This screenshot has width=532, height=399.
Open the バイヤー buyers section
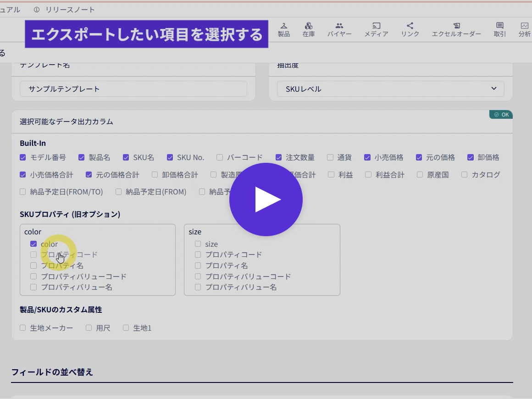(339, 30)
